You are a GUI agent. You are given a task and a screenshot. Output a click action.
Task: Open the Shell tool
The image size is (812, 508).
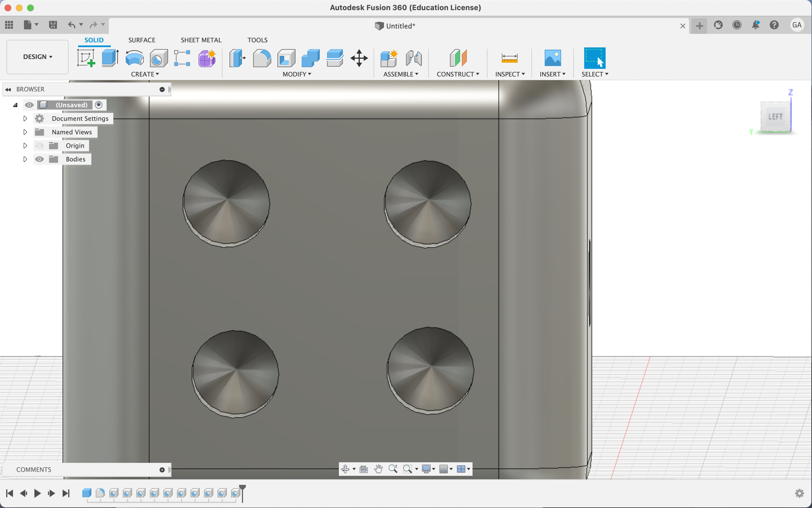(x=286, y=58)
